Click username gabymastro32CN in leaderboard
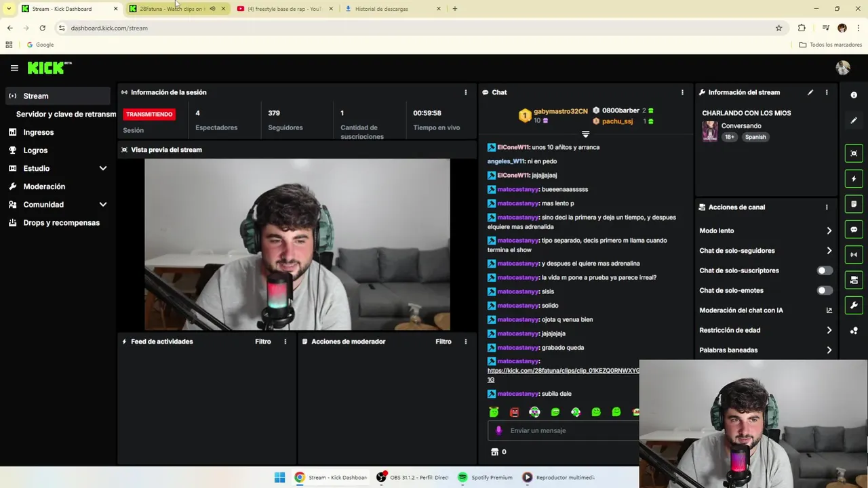This screenshot has height=488, width=868. pyautogui.click(x=560, y=111)
